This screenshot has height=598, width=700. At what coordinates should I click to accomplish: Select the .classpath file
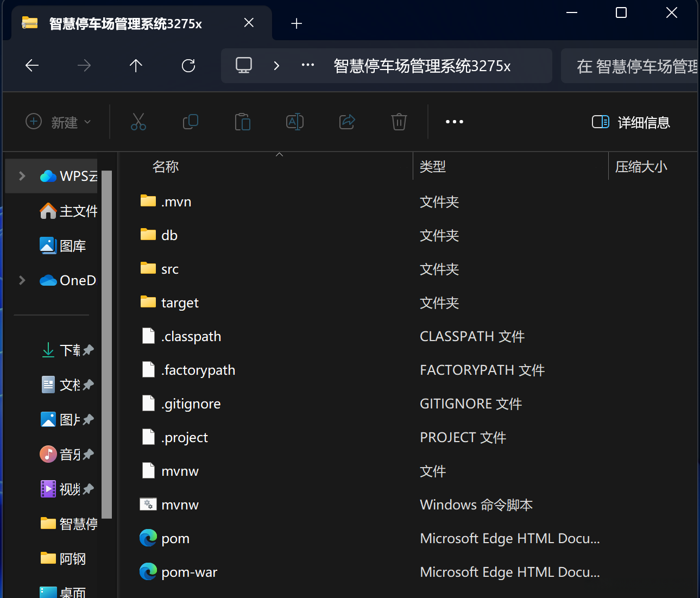[x=181, y=336]
